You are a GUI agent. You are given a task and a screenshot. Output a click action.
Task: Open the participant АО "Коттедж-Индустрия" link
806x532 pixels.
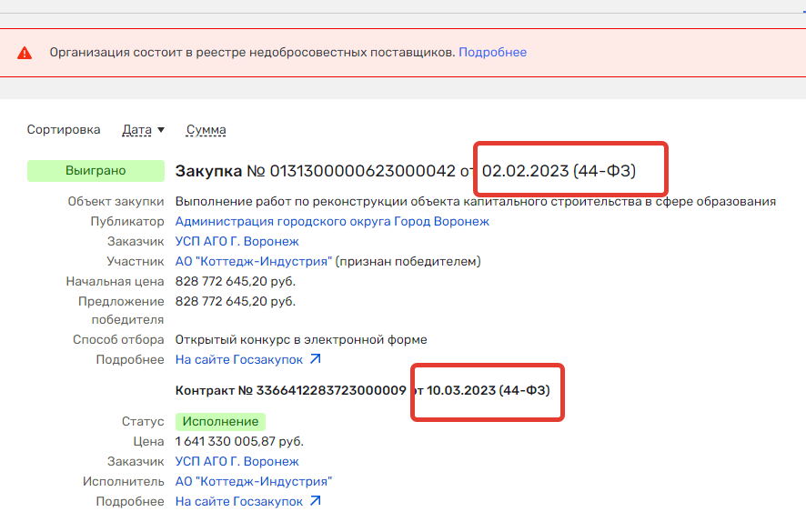pos(253,261)
